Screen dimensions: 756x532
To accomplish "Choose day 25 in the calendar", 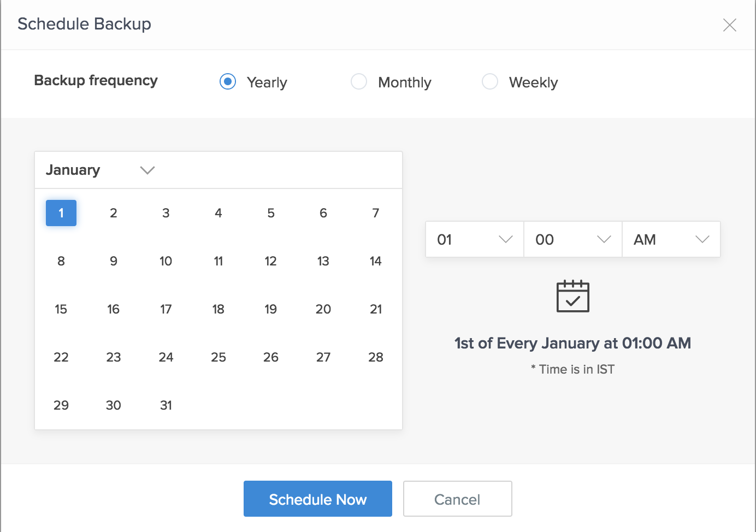I will [218, 357].
